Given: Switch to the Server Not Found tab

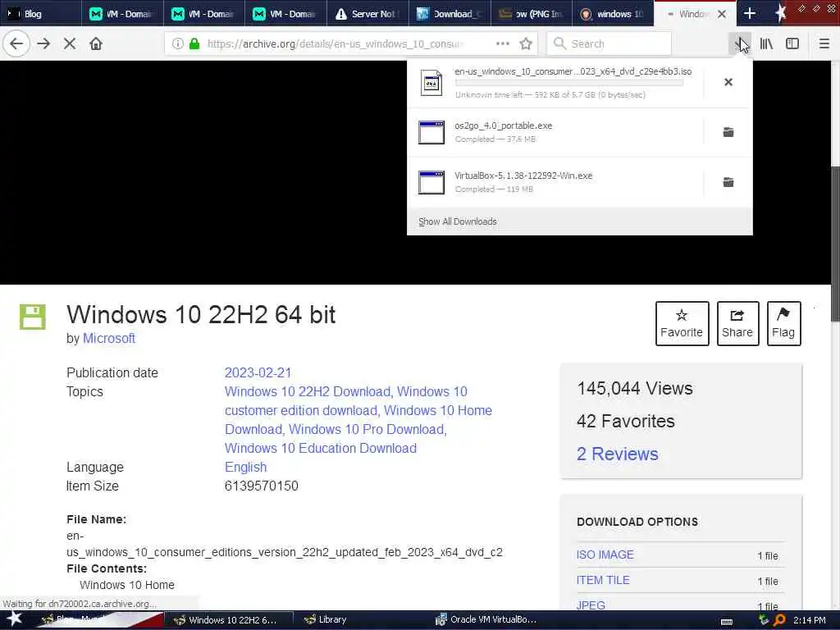Looking at the screenshot, I should 367,14.
